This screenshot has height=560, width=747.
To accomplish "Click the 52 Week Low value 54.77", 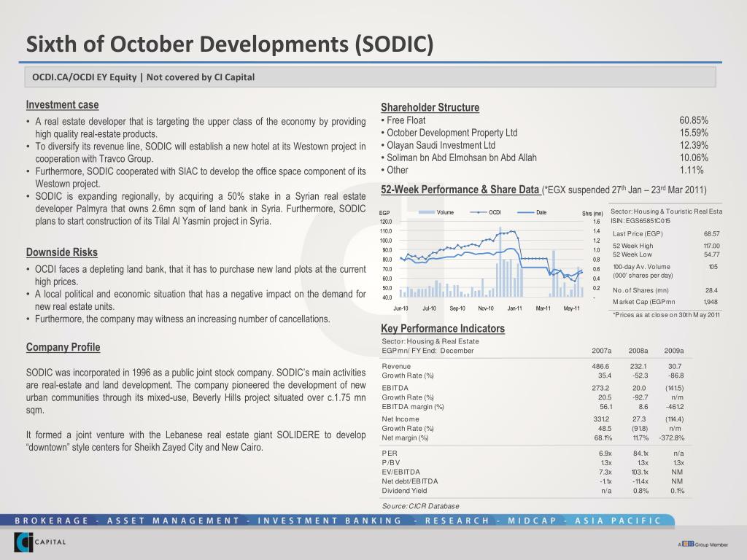I will tap(712, 254).
